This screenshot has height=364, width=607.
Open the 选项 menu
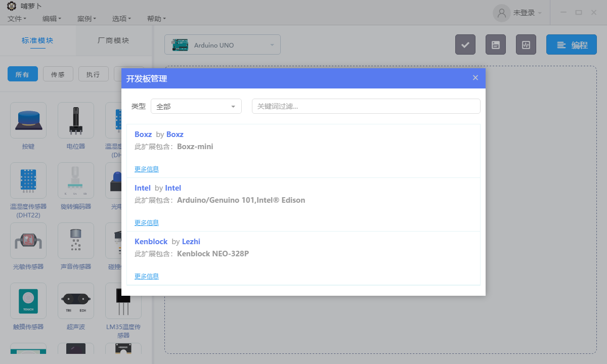121,19
